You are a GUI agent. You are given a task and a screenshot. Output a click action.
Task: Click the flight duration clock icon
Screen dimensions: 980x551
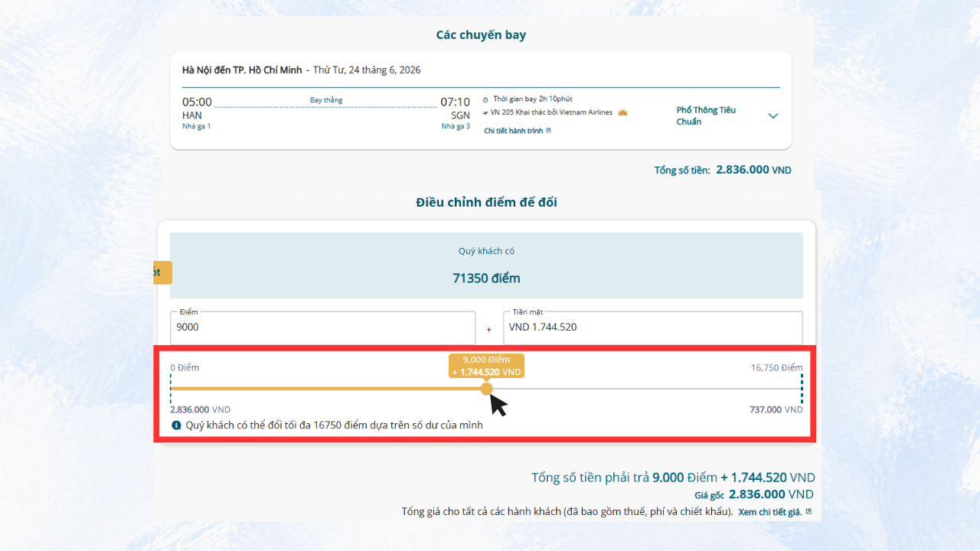pyautogui.click(x=486, y=99)
